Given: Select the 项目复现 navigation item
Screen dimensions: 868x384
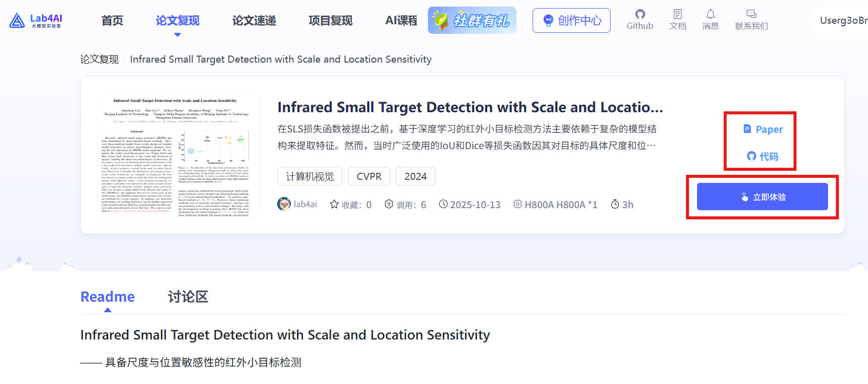Looking at the screenshot, I should click(x=330, y=21).
